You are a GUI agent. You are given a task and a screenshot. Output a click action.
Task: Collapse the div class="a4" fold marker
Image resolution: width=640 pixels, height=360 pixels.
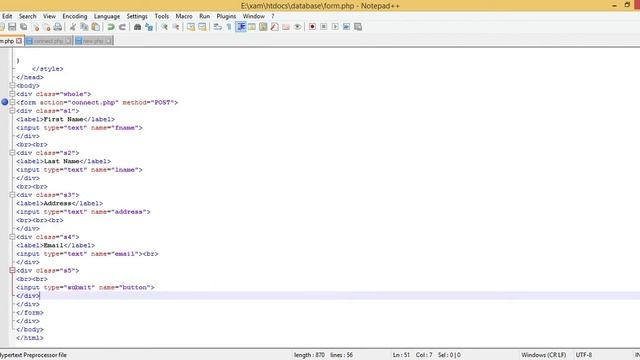coord(12,237)
